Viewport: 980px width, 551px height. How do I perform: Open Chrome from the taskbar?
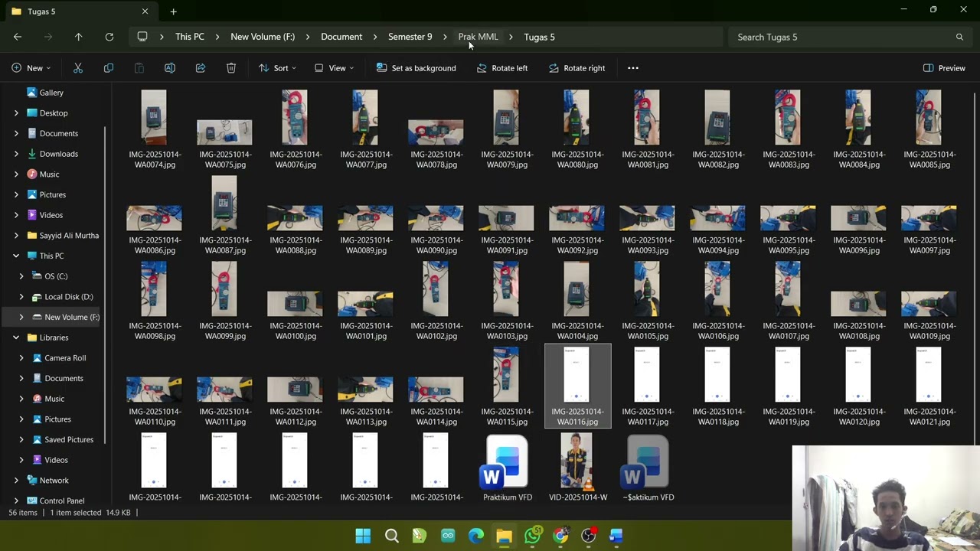560,536
